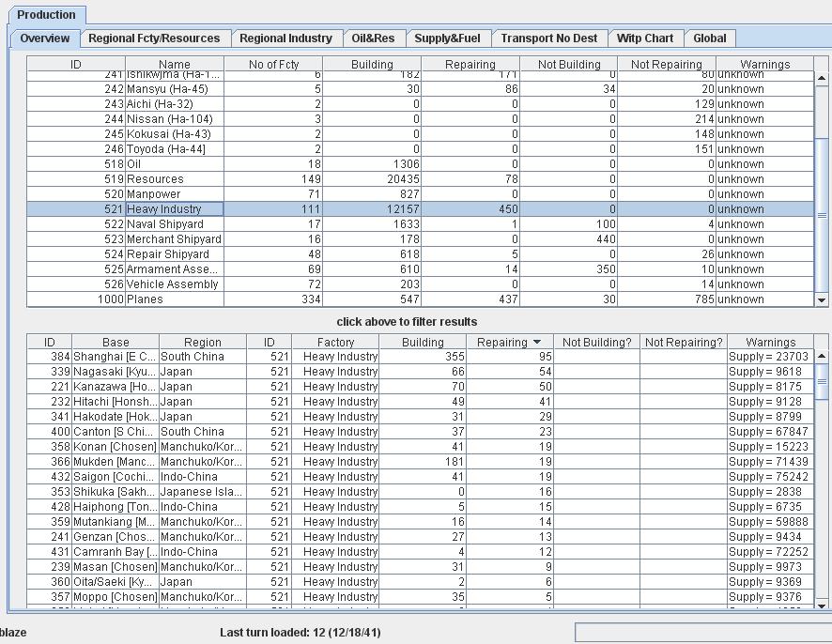The width and height of the screenshot is (832, 644).
Task: Select the Genzan base row
Action: pos(420,537)
